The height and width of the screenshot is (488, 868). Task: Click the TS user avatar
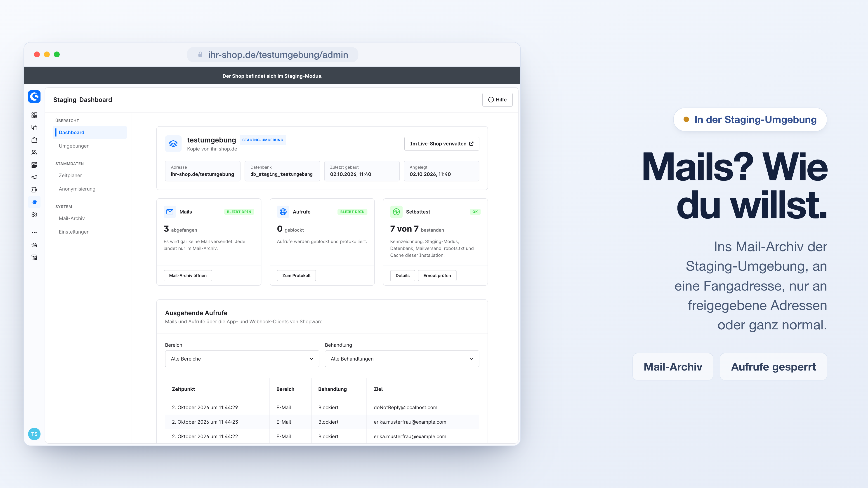34,434
